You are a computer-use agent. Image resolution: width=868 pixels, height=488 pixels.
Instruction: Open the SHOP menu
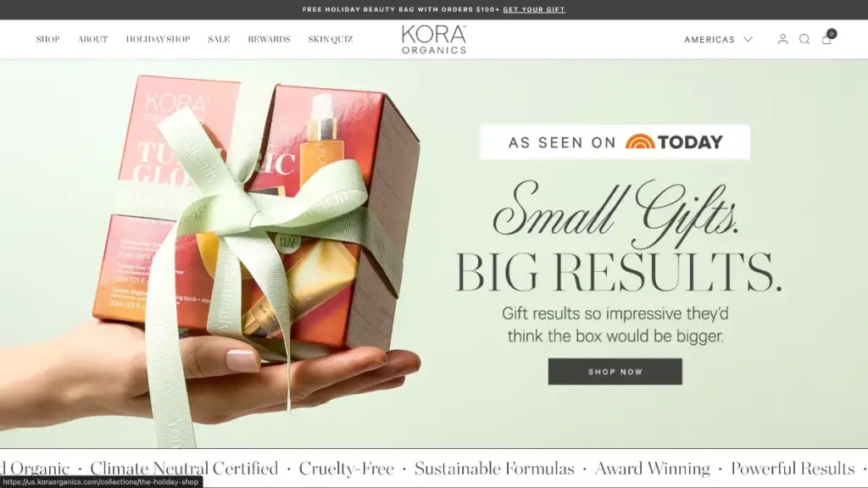(47, 39)
